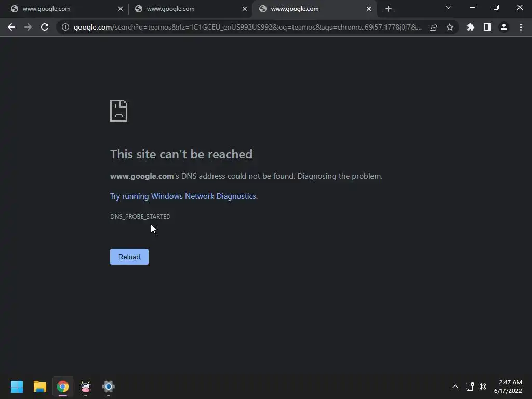Open the Extensions puzzle icon
Viewport: 532px width, 399px height.
(471, 27)
